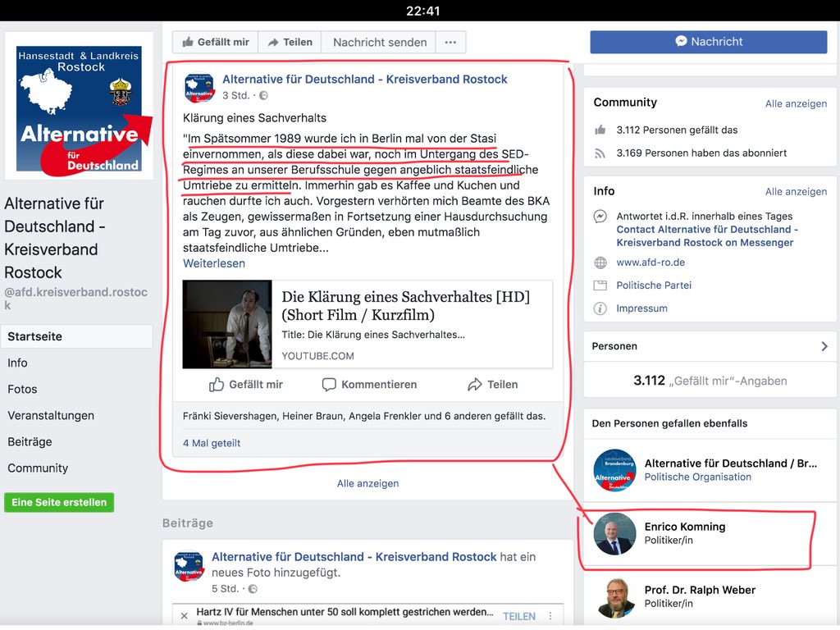Select Startseite in left sidebar

click(x=76, y=336)
